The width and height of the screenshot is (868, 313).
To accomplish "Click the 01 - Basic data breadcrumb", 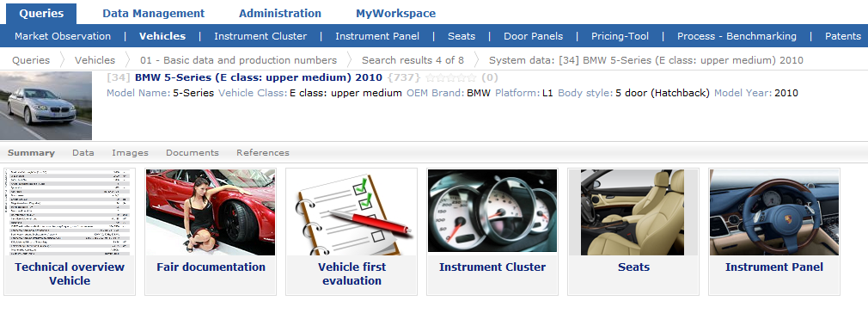I will (x=238, y=60).
